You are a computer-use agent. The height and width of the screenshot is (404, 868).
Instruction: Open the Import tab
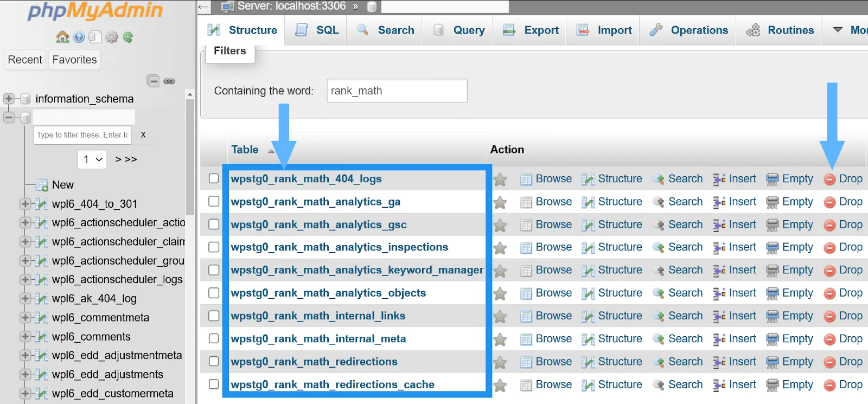click(604, 30)
